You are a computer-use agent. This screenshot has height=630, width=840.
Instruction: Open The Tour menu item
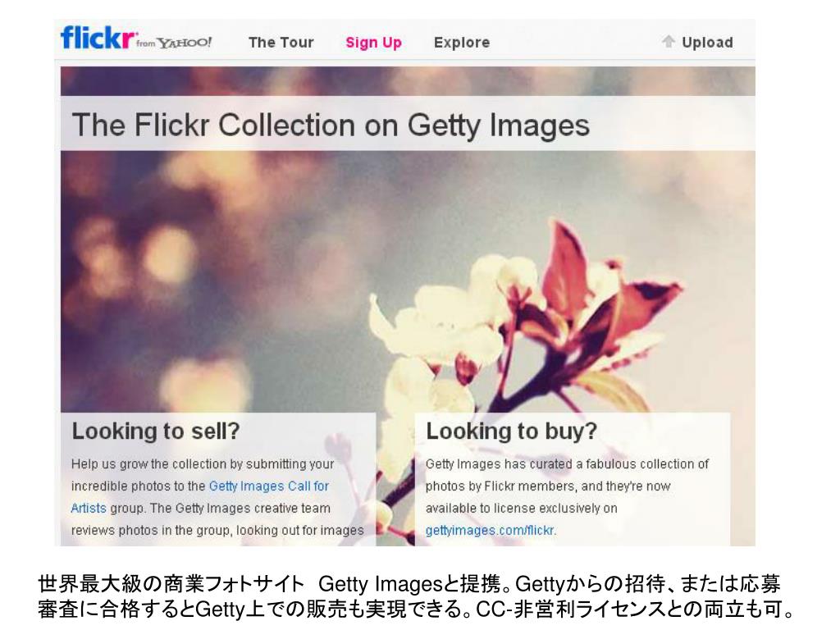[281, 43]
